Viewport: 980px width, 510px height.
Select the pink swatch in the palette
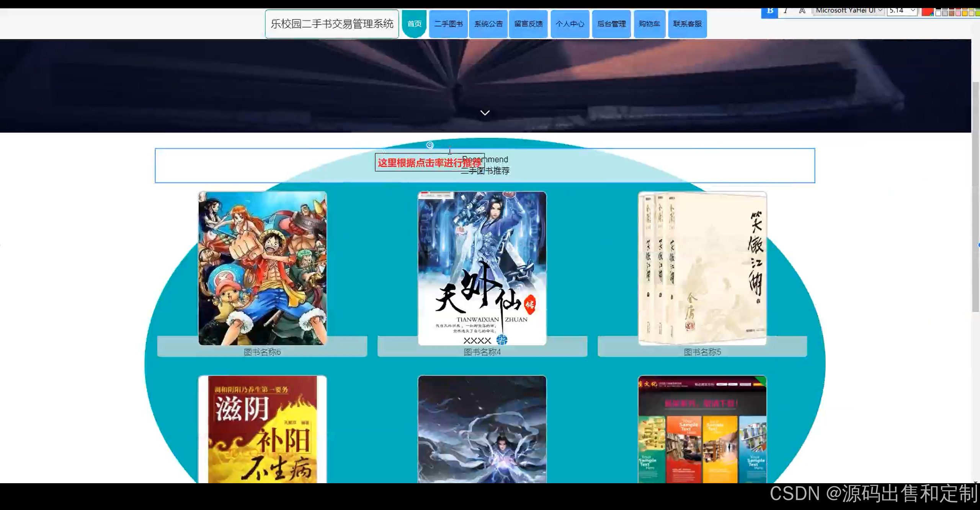[x=959, y=13]
